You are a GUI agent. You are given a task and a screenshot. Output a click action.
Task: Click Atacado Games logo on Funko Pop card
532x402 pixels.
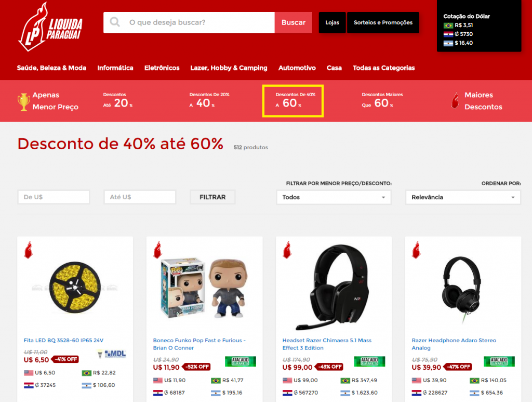pyautogui.click(x=241, y=361)
